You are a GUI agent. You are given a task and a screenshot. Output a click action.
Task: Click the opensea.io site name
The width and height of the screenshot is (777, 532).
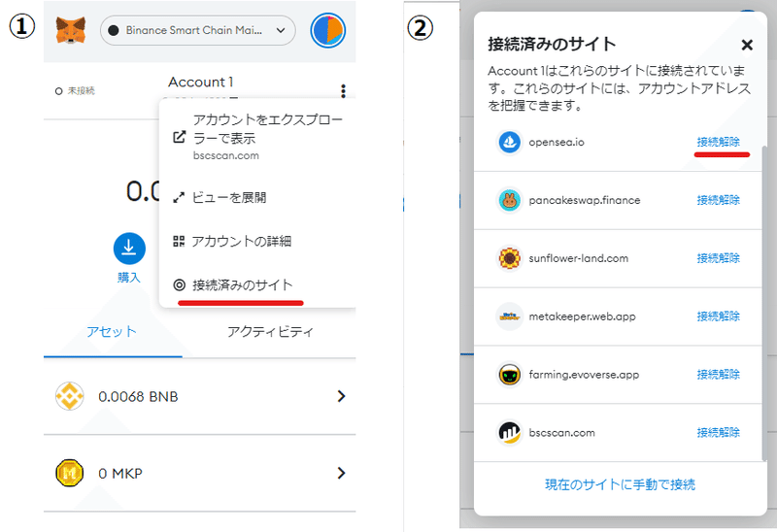(x=557, y=142)
